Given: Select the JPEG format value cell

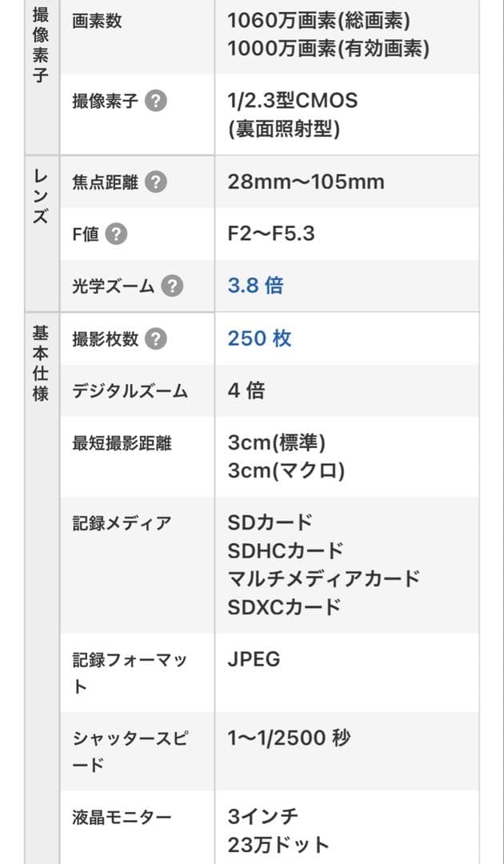Looking at the screenshot, I should coord(251,659).
